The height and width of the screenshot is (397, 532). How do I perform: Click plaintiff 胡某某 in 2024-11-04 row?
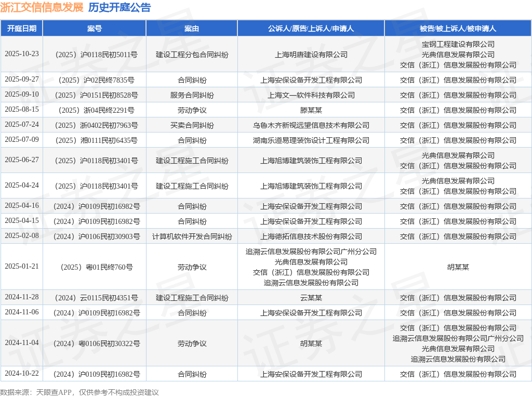coord(311,343)
